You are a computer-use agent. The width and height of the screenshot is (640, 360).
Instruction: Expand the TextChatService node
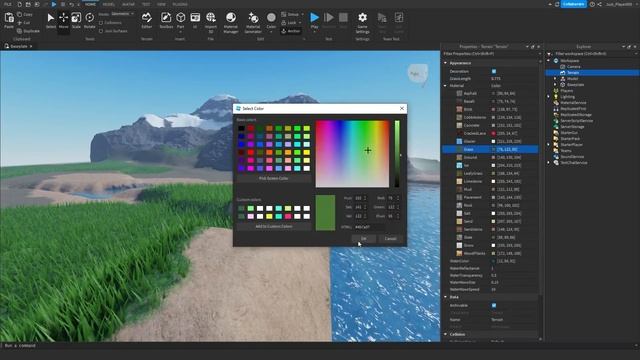[x=549, y=162]
